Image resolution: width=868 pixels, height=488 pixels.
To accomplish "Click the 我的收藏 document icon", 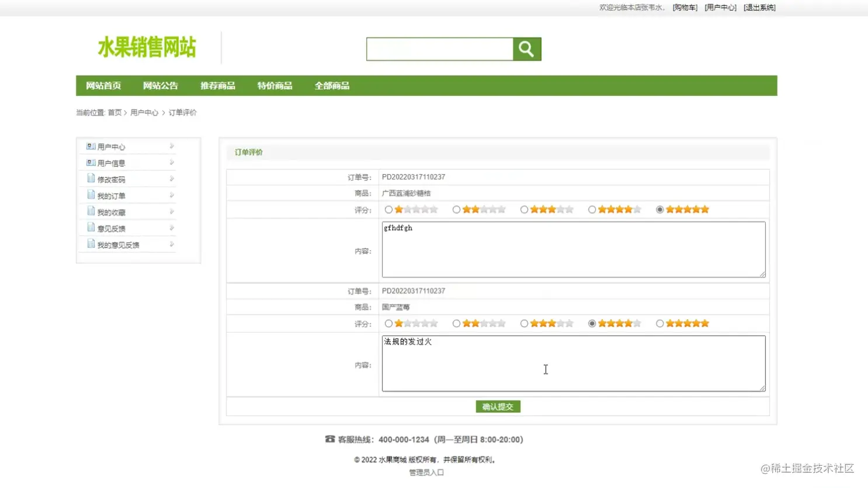I will (91, 211).
